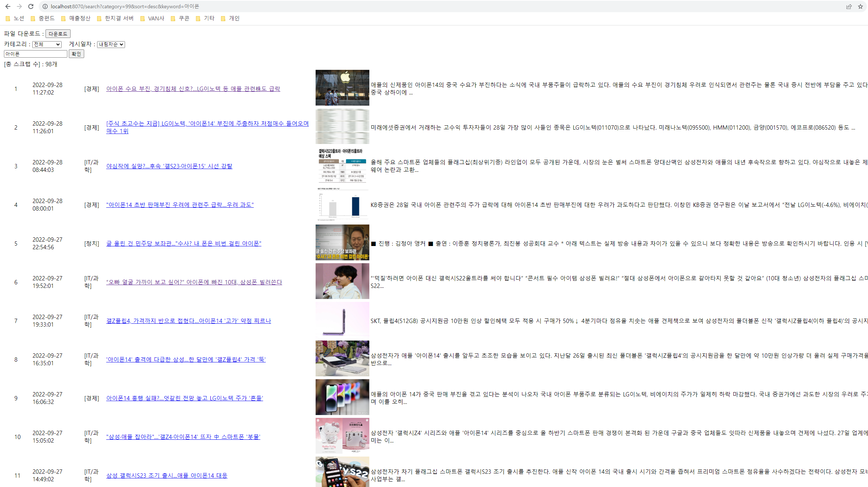Click the Galaxy S22 thumbnail in row 11
The height and width of the screenshot is (487, 868).
342,472
